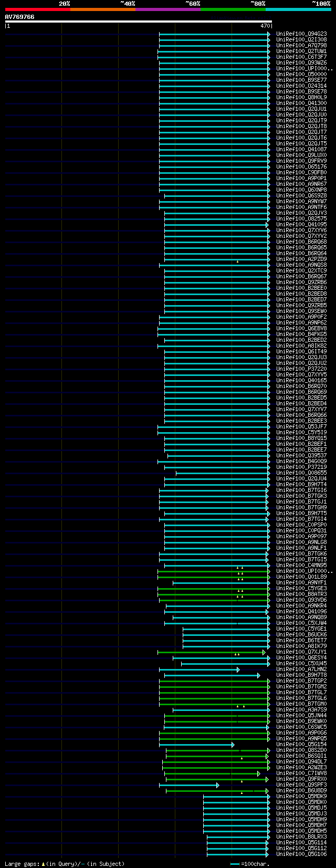The image size is (336, 868).
Task: Click the shortest cyan bar for Q9SPF3
Action: point(189,785)
